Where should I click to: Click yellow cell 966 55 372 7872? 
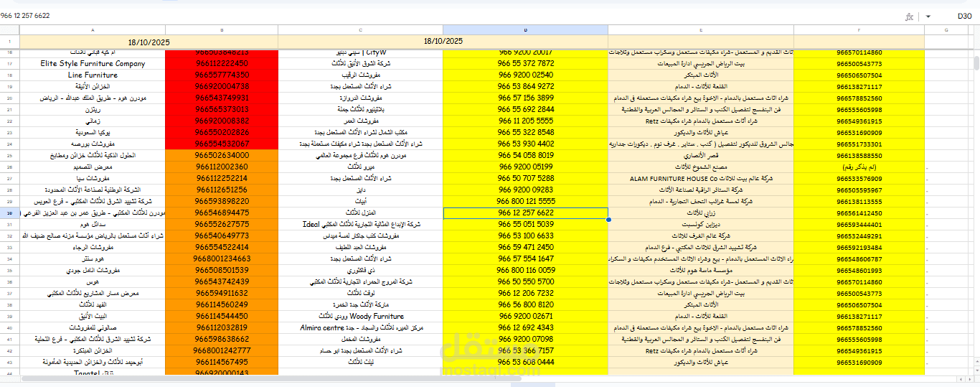point(526,64)
